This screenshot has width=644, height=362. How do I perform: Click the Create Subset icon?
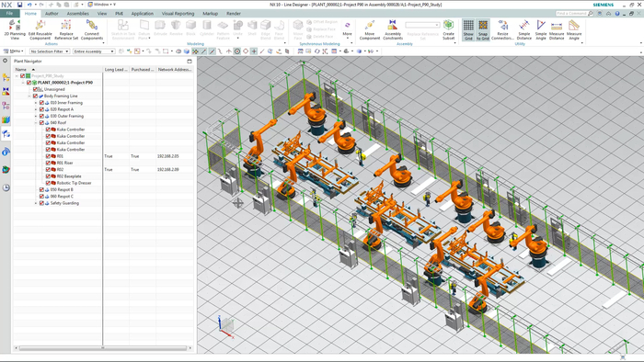(449, 29)
